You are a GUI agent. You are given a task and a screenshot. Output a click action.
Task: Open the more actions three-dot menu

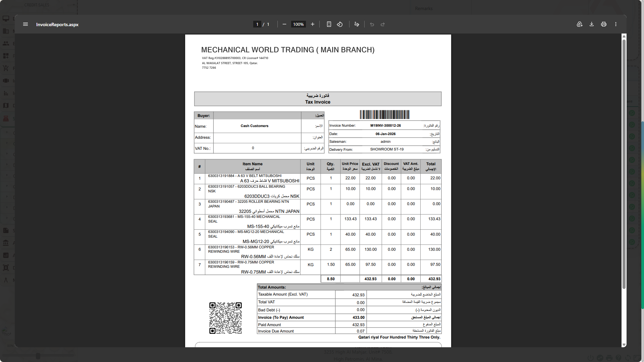tap(616, 24)
